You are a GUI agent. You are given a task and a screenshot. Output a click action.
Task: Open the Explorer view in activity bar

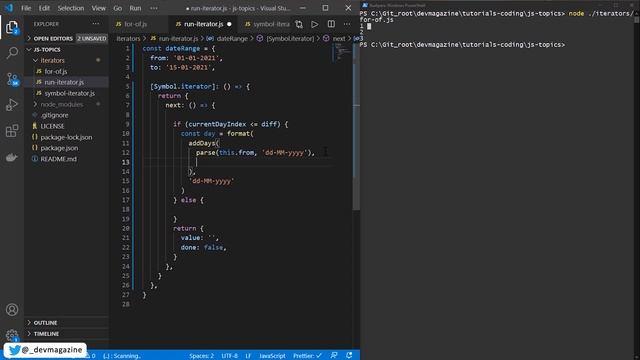12,27
